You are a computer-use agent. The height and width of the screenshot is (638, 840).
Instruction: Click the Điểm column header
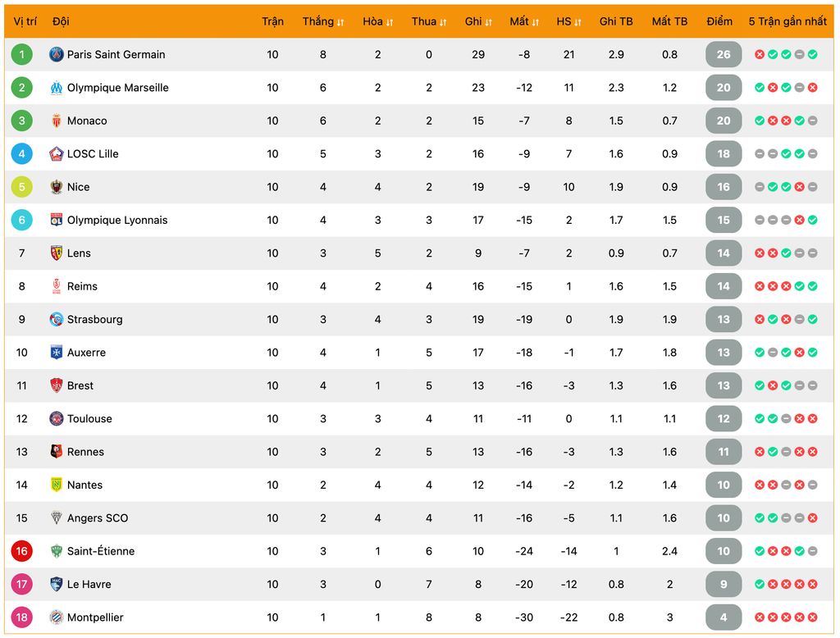click(719, 21)
